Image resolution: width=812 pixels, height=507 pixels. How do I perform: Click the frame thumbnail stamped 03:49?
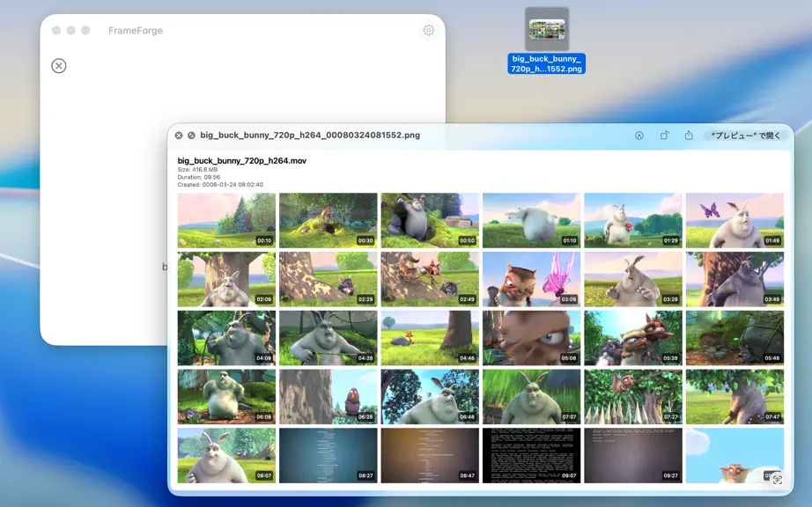[734, 279]
